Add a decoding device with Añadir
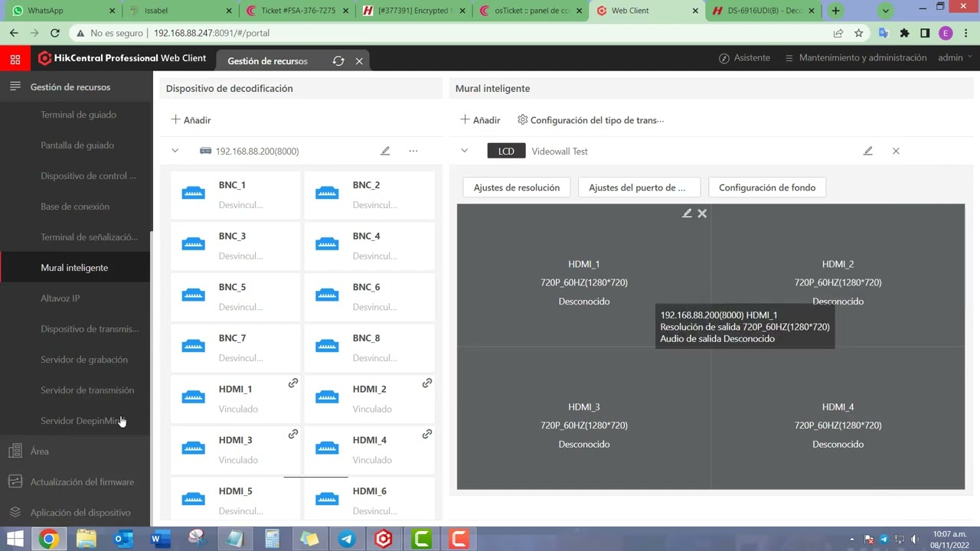Image resolution: width=980 pixels, height=551 pixels. pyautogui.click(x=191, y=120)
